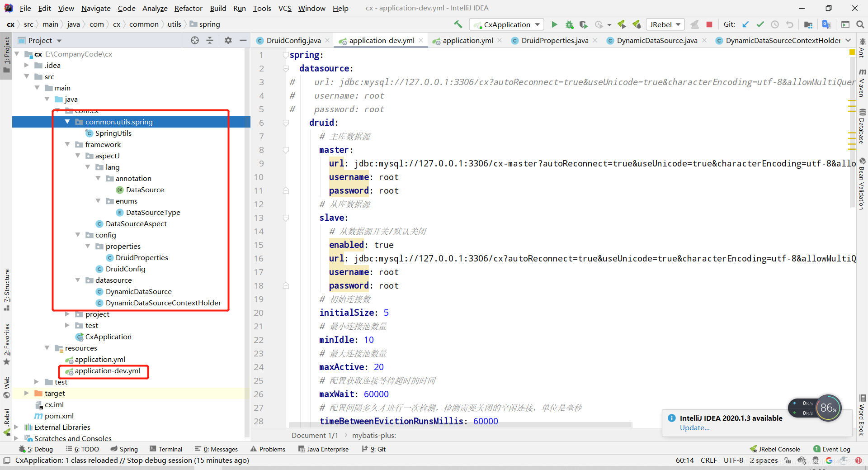Viewport: 868px width, 470px height.
Task: Stop the running application with red square icon
Action: tap(709, 24)
